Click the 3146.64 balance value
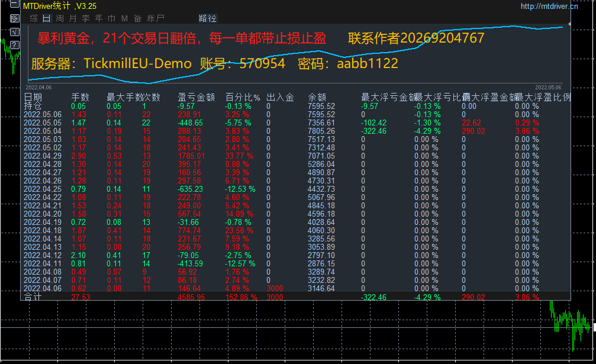Viewport: 596px width, 364px height. (321, 288)
